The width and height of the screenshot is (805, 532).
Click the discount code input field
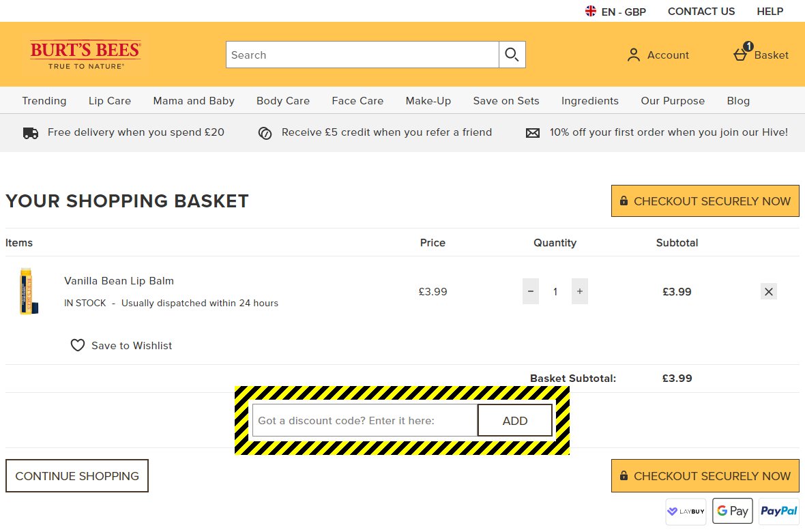pyautogui.click(x=365, y=421)
